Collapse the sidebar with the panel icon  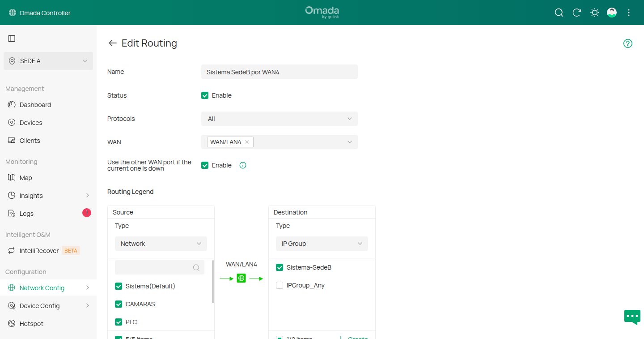pyautogui.click(x=12, y=39)
